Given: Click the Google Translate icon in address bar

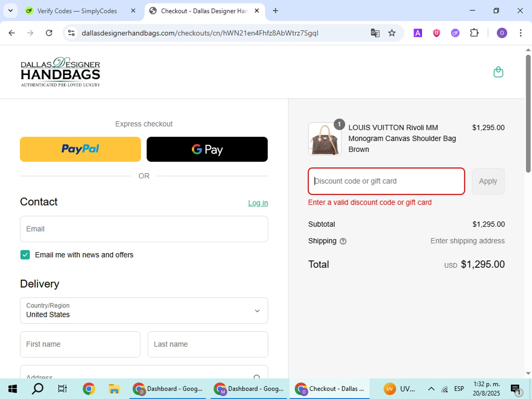Looking at the screenshot, I should tap(375, 33).
